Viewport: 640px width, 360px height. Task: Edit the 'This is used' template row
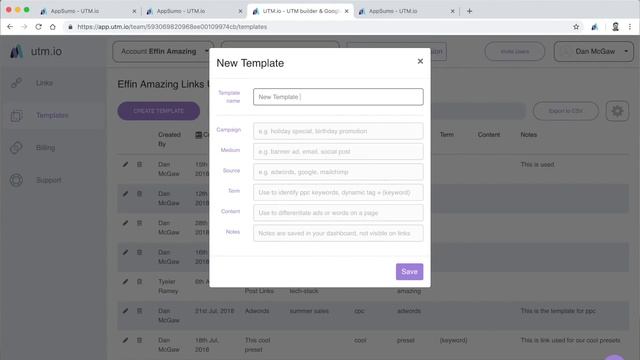125,164
